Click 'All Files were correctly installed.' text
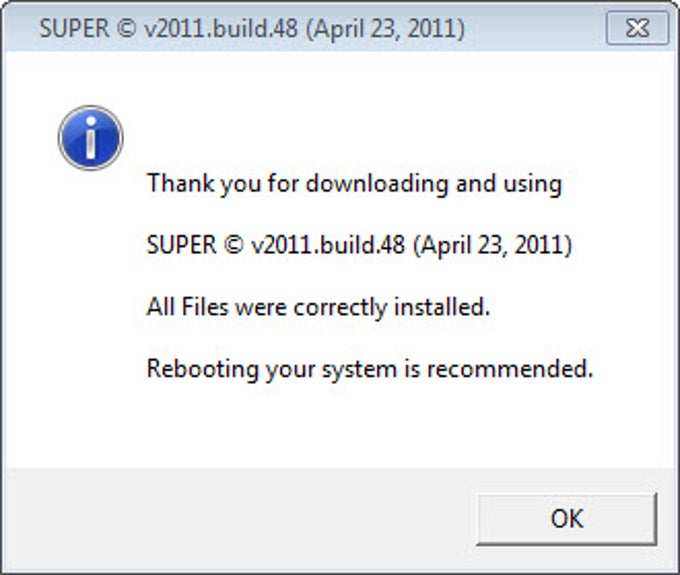 point(318,307)
